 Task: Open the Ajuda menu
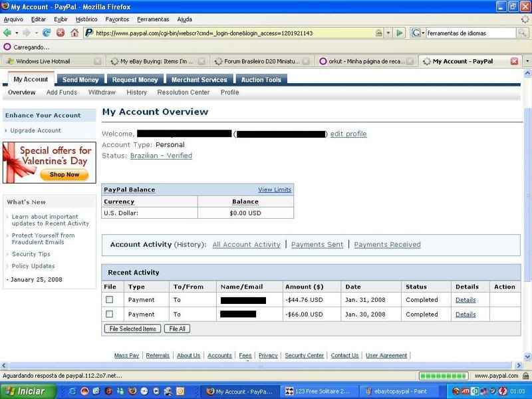[x=185, y=19]
